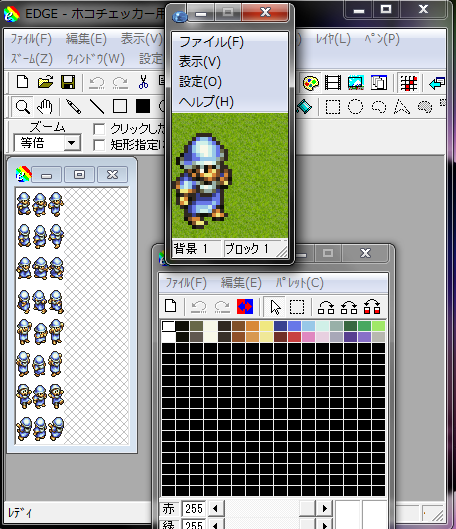This screenshot has width=456, height=529.
Task: Click the 背景 1 status cell
Action: [196, 249]
